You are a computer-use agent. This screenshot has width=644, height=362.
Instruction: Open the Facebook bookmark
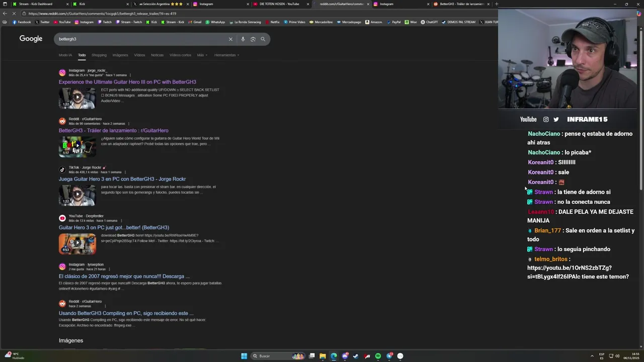coord(22,22)
